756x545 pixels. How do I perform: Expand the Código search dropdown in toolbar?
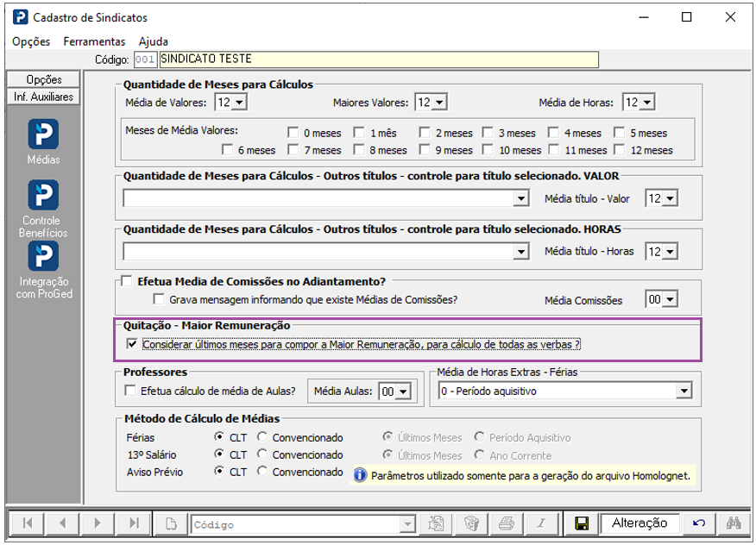[x=407, y=523]
